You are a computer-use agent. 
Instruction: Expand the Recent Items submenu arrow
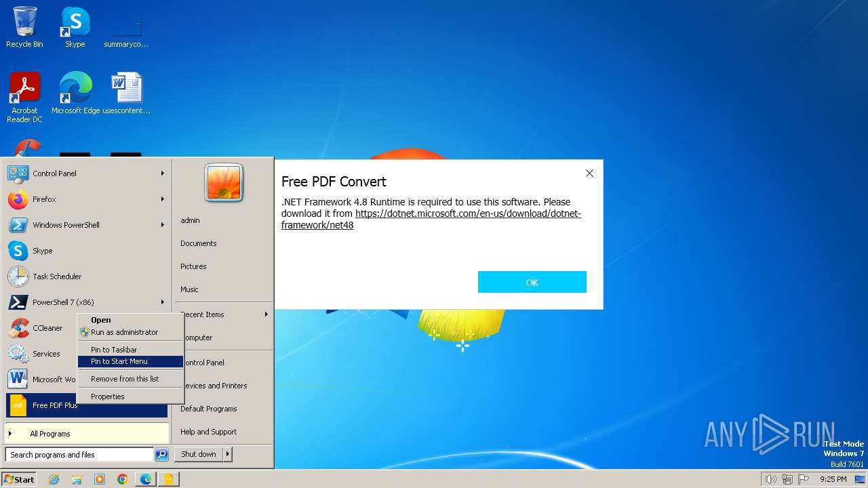[267, 314]
